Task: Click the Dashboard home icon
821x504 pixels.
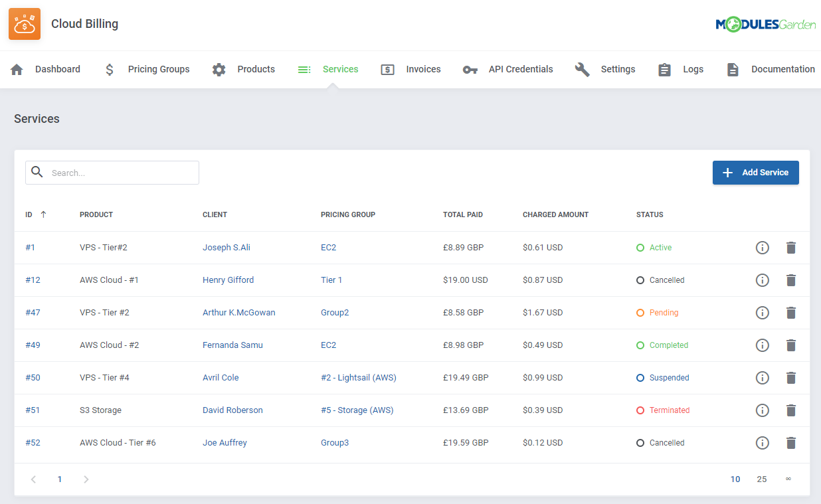Action: point(17,69)
